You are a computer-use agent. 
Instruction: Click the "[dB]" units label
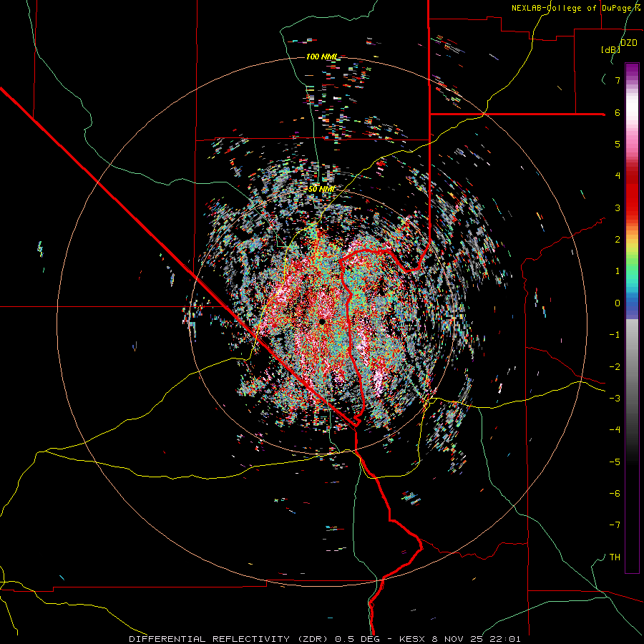pos(611,49)
